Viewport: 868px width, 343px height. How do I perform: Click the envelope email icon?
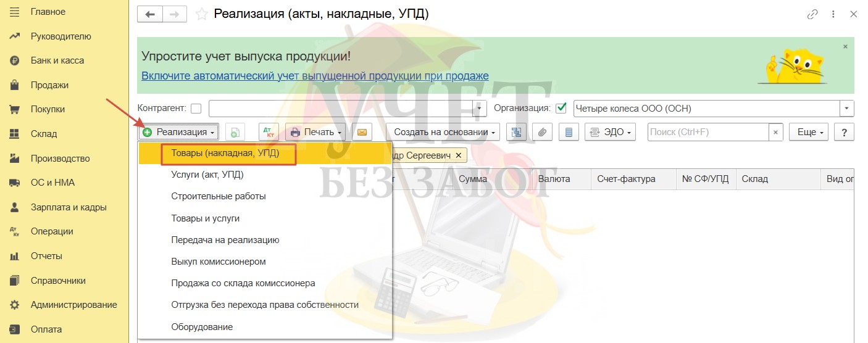point(362,132)
